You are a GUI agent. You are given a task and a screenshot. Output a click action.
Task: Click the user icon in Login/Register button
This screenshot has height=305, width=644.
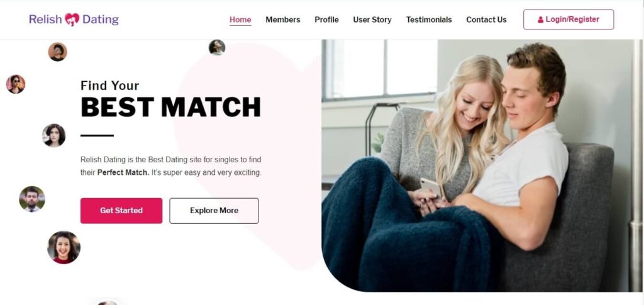click(540, 19)
